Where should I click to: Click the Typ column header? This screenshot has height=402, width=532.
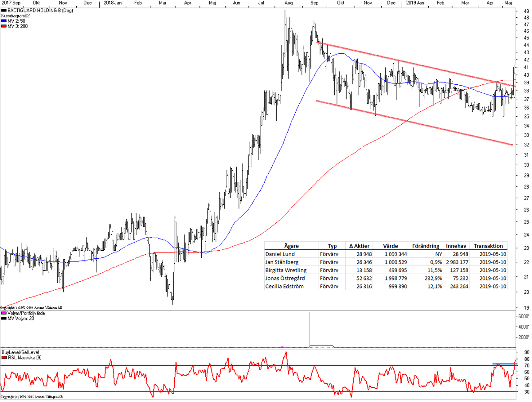pyautogui.click(x=332, y=246)
